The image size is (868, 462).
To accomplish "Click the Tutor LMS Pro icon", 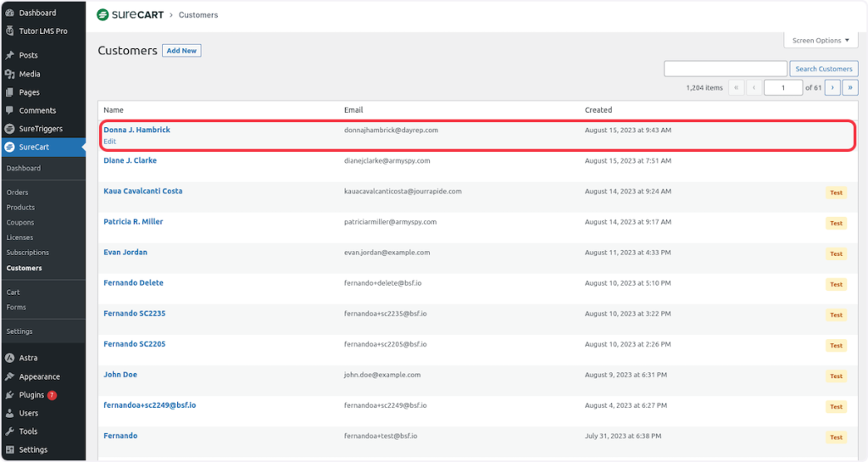I will click(x=9, y=31).
